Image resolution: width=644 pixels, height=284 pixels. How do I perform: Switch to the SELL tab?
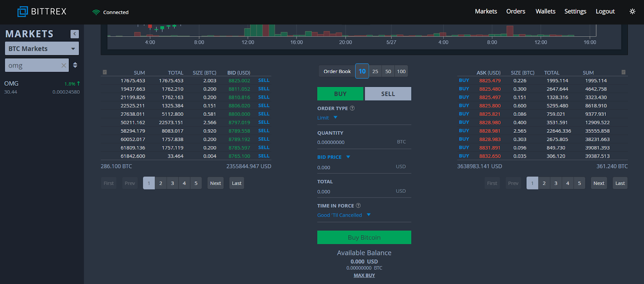[x=388, y=94]
